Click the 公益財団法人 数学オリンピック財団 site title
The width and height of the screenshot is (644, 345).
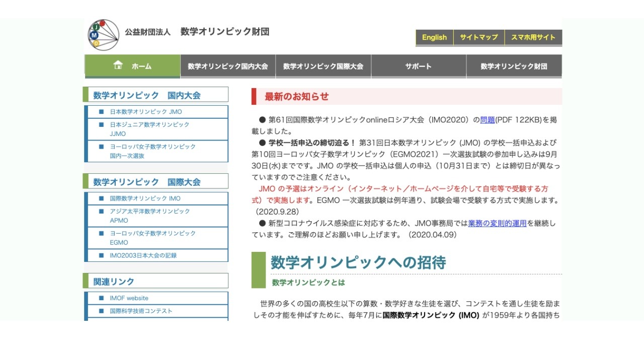tap(197, 32)
